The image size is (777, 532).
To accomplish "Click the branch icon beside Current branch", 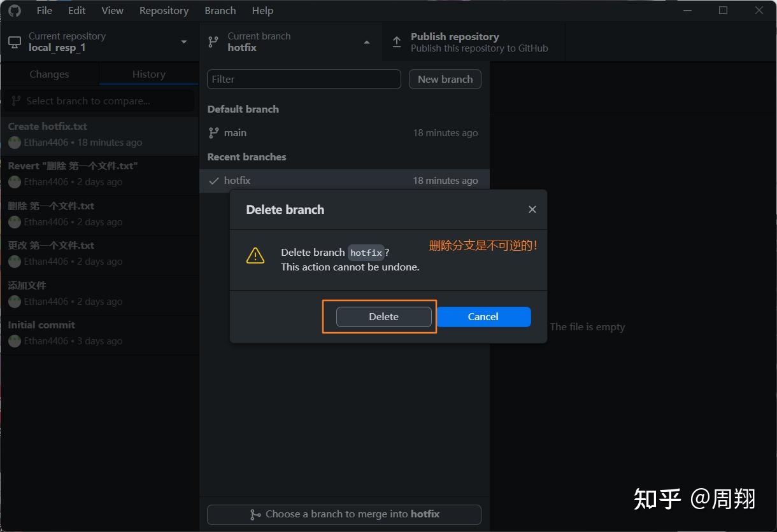I will (213, 42).
